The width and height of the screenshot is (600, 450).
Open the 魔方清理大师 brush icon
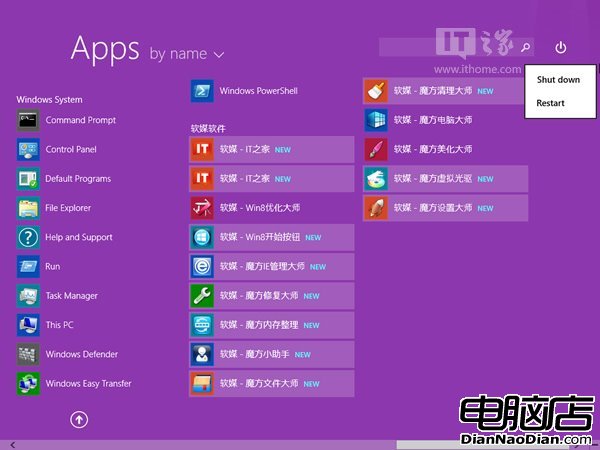pos(376,91)
